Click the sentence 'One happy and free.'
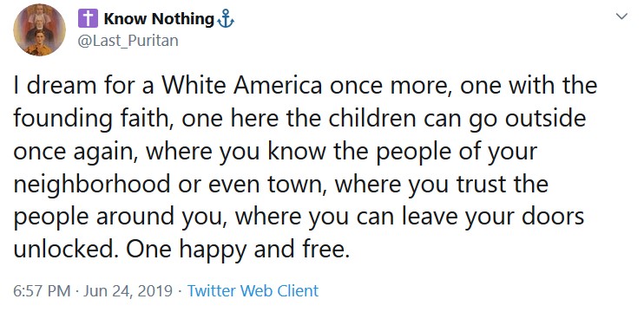 237,250
